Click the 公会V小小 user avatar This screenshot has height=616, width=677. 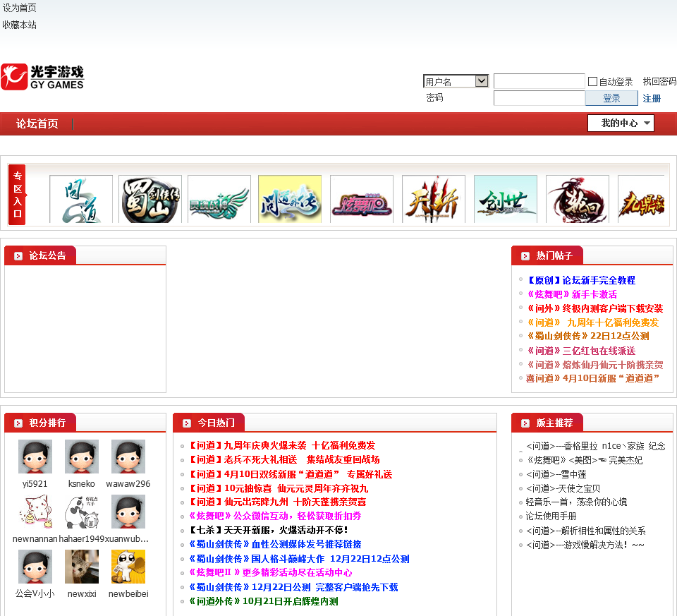click(x=35, y=567)
